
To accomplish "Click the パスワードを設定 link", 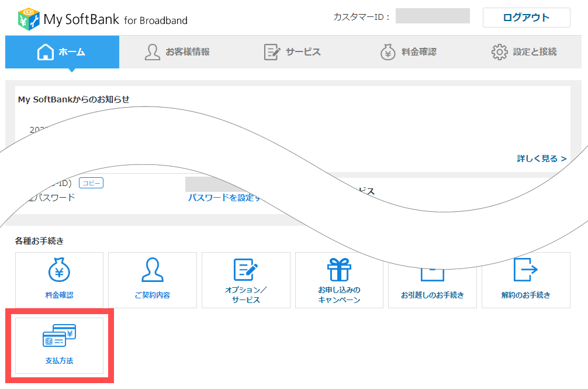I will tap(223, 198).
